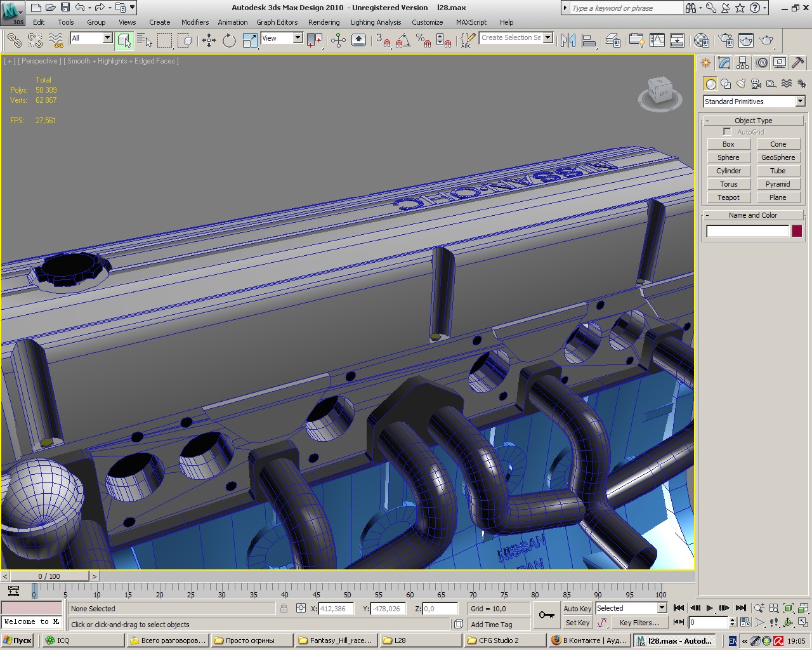Open the selection filter All dropdown
Screen dimensions: 812x650
pyautogui.click(x=91, y=38)
